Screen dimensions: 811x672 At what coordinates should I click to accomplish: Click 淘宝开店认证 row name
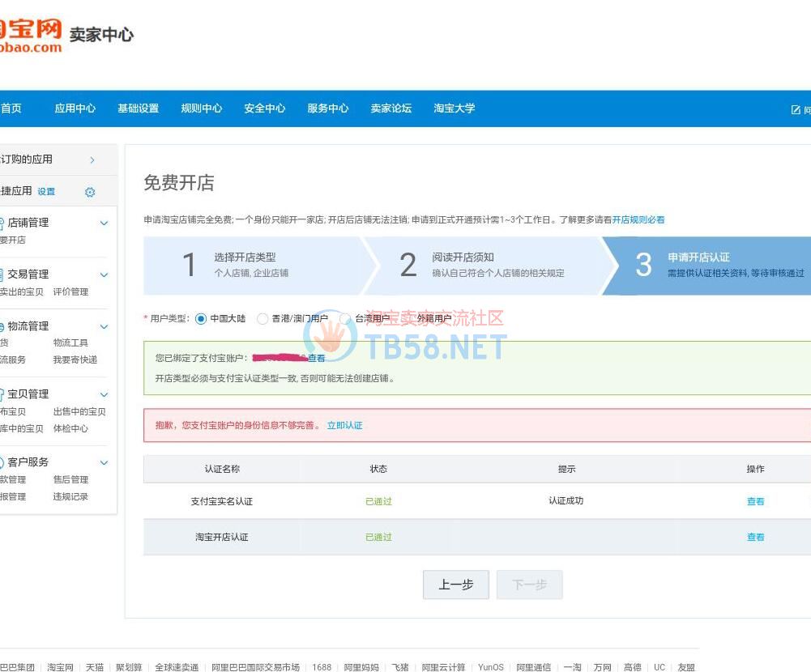coord(221,537)
